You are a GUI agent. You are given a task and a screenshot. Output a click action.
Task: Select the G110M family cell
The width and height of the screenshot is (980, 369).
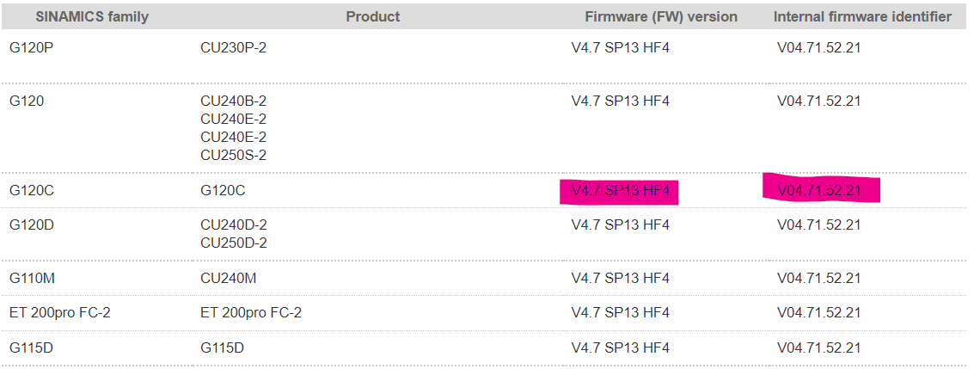34,278
